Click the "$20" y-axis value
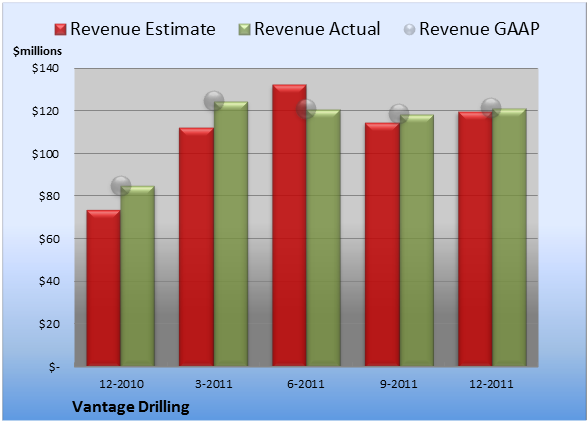Viewport: 588px width, 422px height. click(x=49, y=324)
